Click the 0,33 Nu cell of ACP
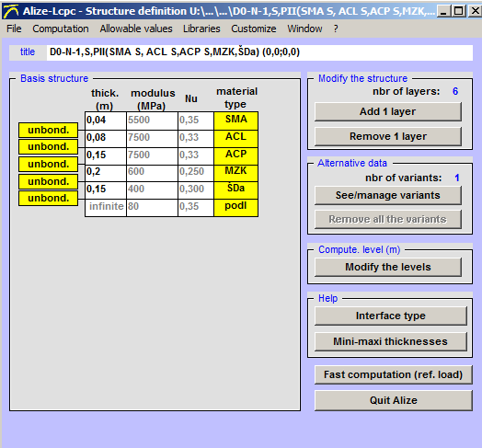Image resolution: width=482 pixels, height=448 pixels. pos(196,155)
